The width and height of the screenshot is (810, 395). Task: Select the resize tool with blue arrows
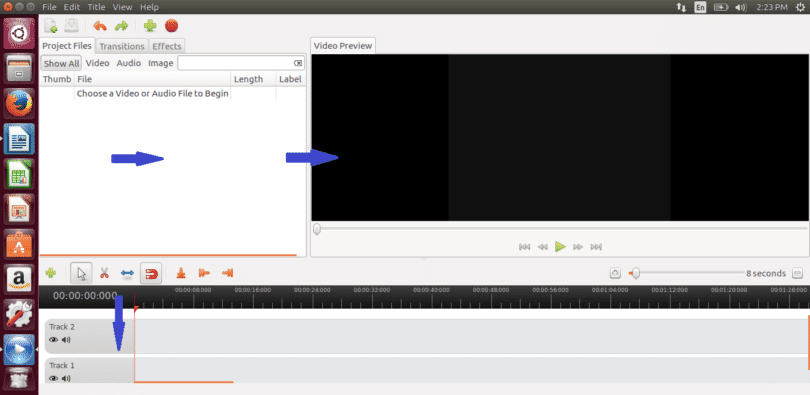click(127, 273)
